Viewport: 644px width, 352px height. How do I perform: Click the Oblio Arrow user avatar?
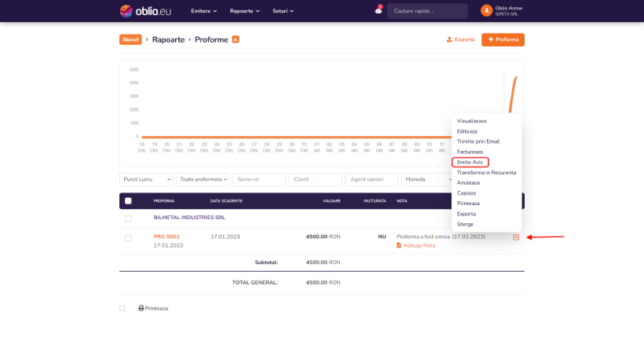click(486, 11)
